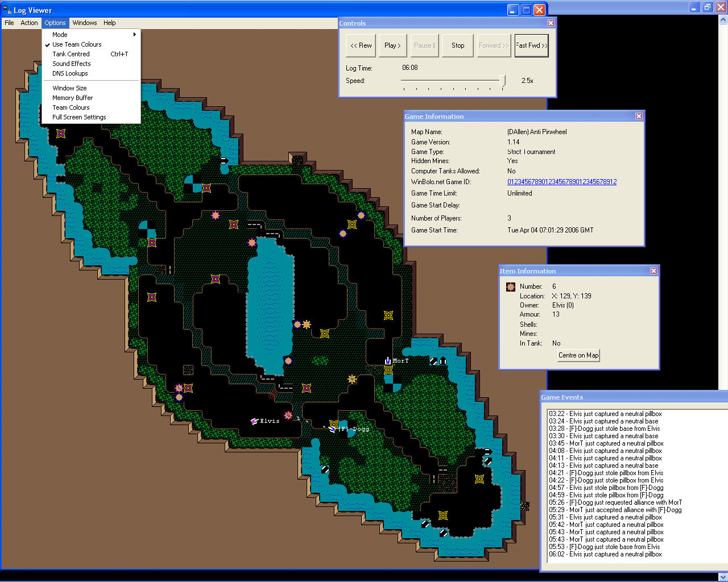The height and width of the screenshot is (582, 728).
Task: Toggle Use Team Colours option
Action: (77, 44)
